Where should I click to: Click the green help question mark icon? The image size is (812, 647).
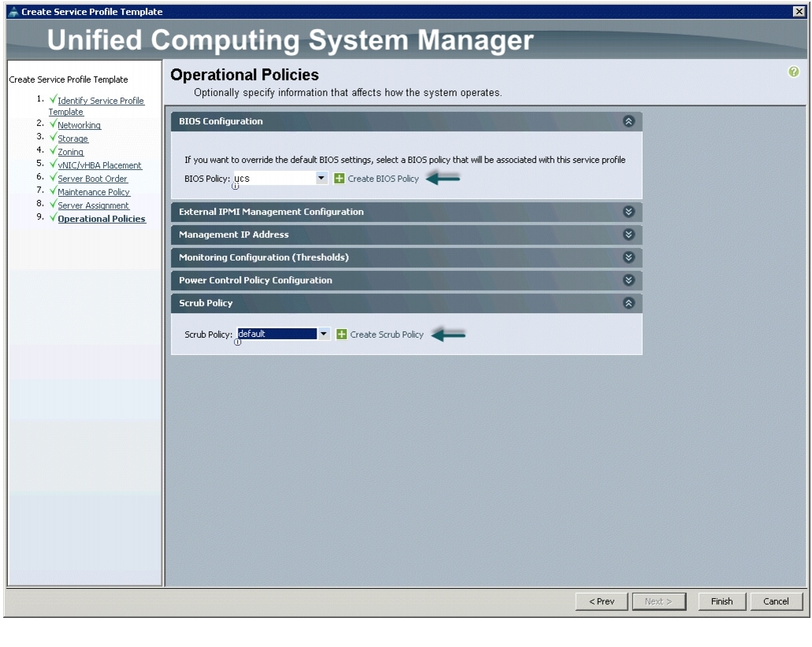[x=794, y=72]
